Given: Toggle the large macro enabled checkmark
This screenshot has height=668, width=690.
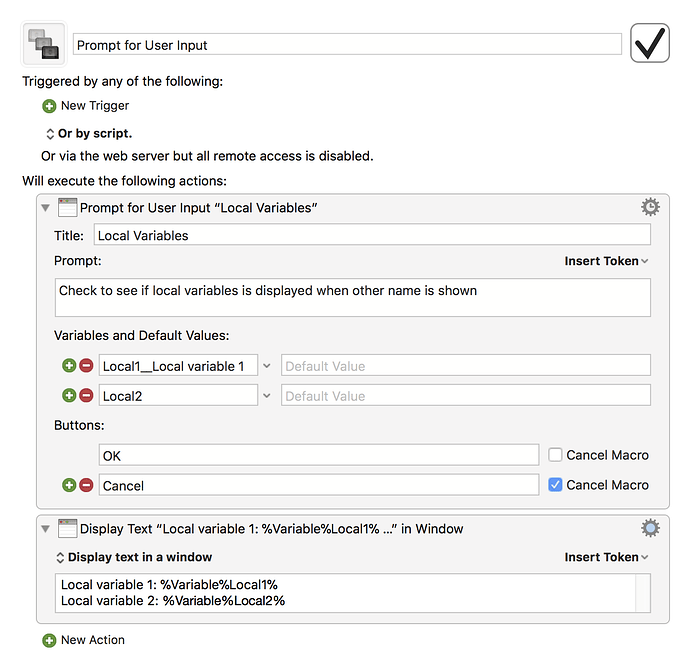Looking at the screenshot, I should click(x=650, y=43).
